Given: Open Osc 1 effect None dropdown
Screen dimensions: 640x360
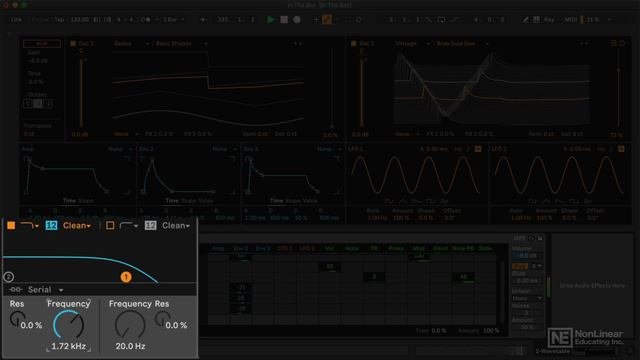Looking at the screenshot, I should tap(126, 134).
